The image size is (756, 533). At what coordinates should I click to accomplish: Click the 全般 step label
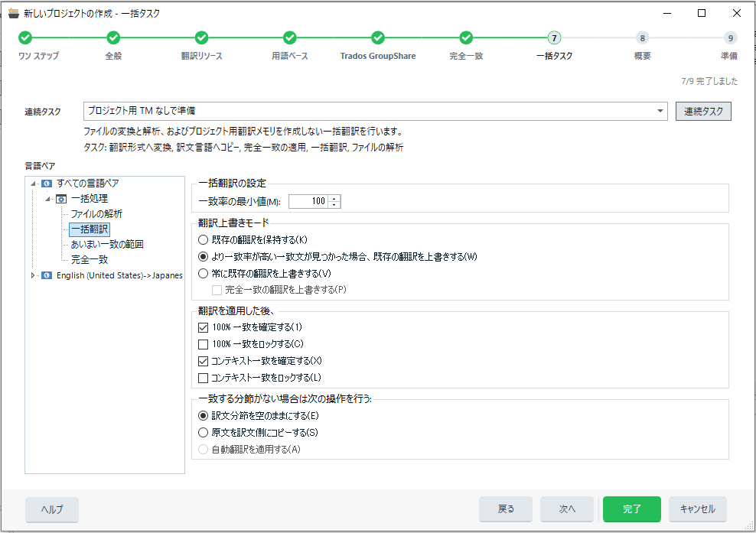point(113,56)
